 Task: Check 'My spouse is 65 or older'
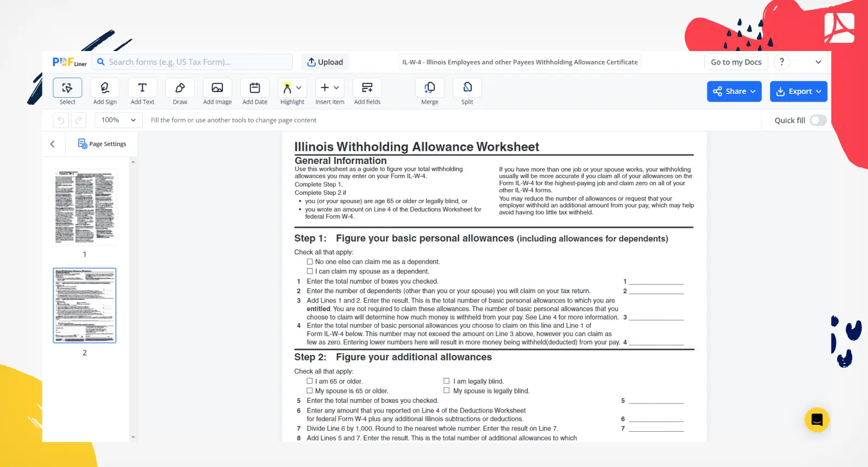[x=310, y=390]
